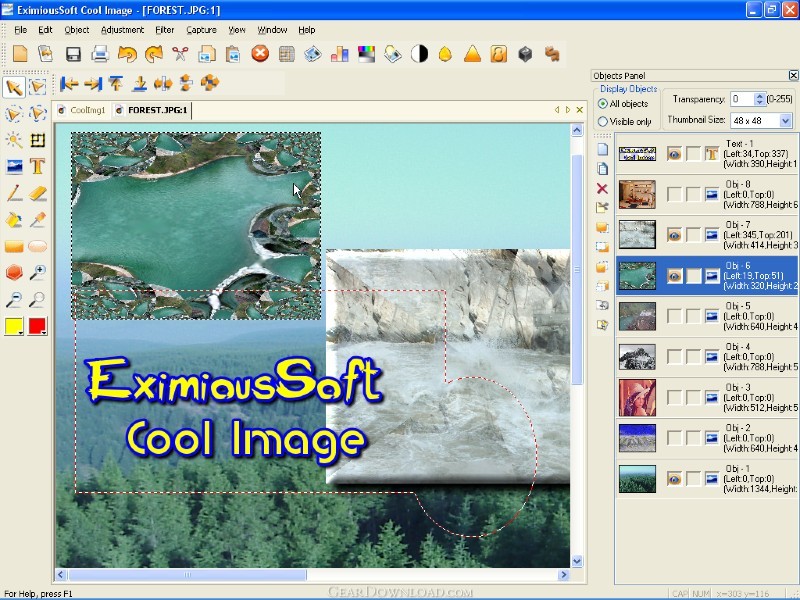This screenshot has height=600, width=800.
Task: Select the Obj - 2 thumbnail in Objects Panel
Action: point(637,438)
